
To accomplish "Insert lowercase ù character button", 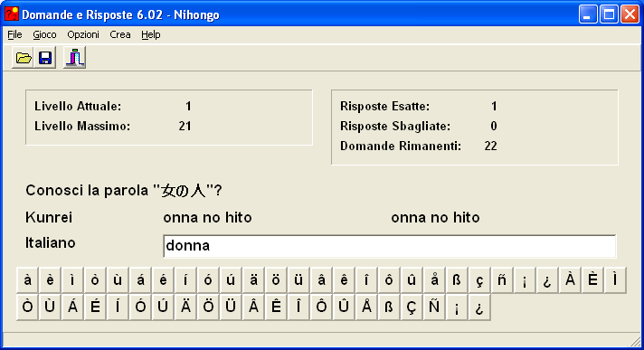I will 118,280.
